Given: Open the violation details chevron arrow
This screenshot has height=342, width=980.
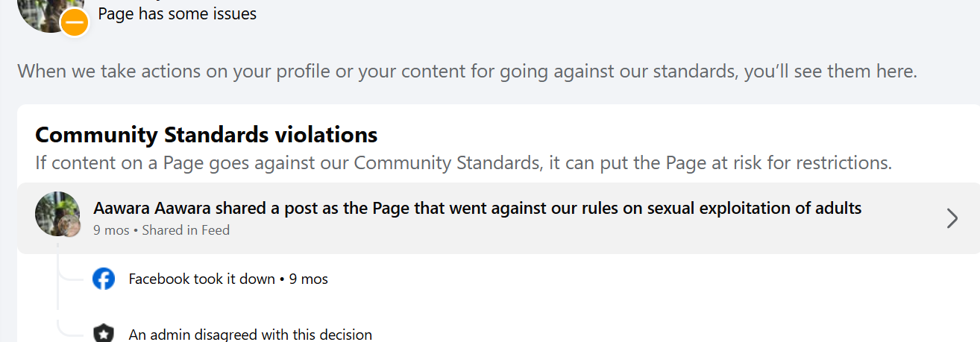Looking at the screenshot, I should click(952, 218).
